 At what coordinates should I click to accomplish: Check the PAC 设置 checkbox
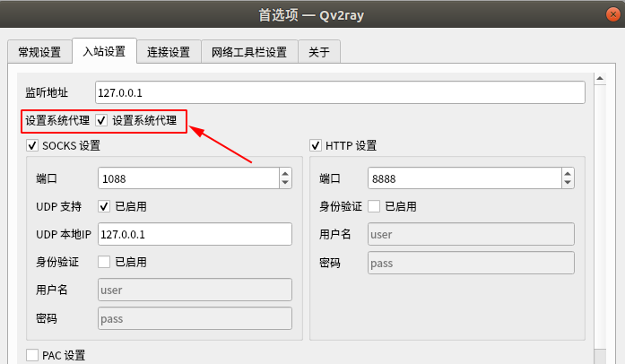click(33, 355)
